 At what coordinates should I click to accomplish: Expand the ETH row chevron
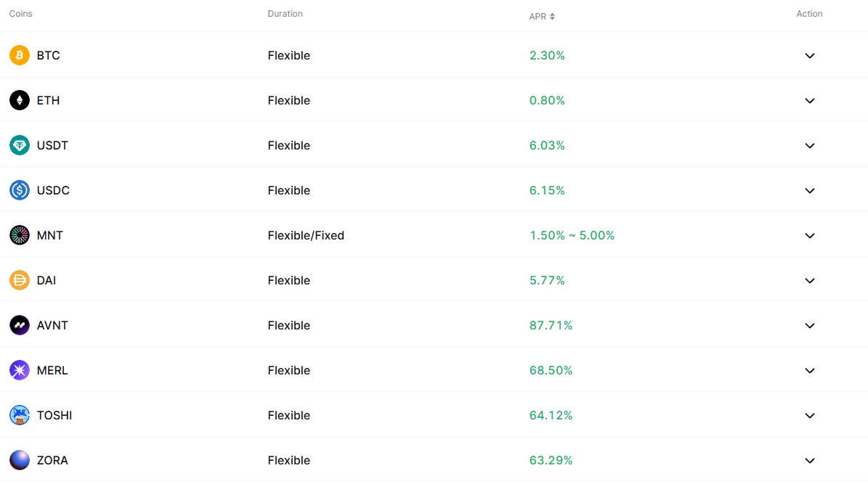click(810, 101)
